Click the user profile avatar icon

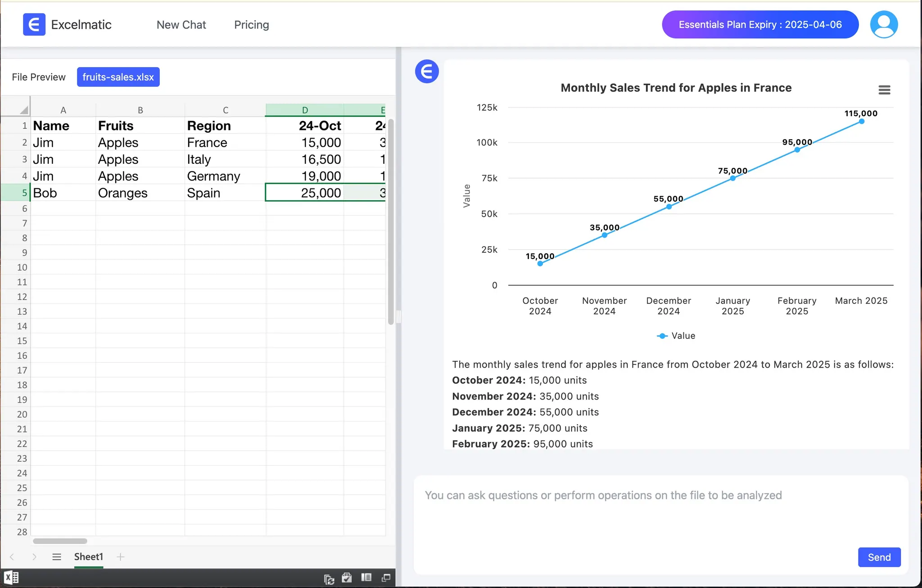(884, 25)
